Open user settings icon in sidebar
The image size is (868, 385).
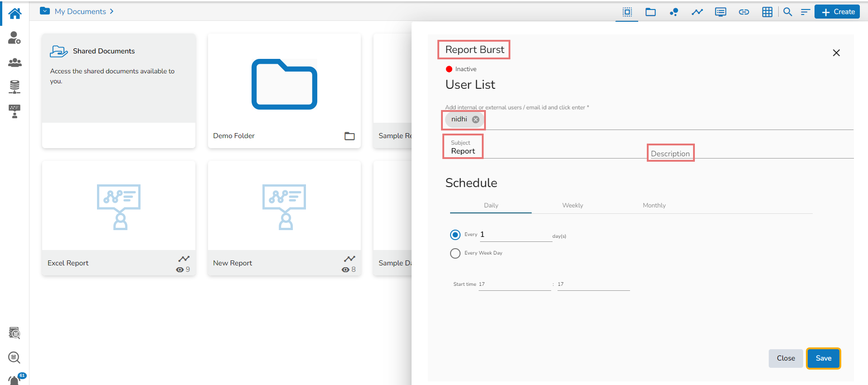[15, 38]
